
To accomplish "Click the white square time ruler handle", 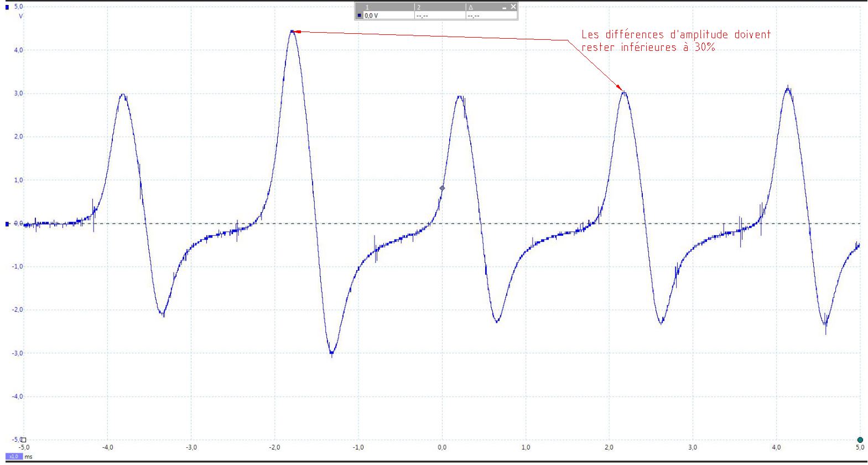I will (x=23, y=440).
